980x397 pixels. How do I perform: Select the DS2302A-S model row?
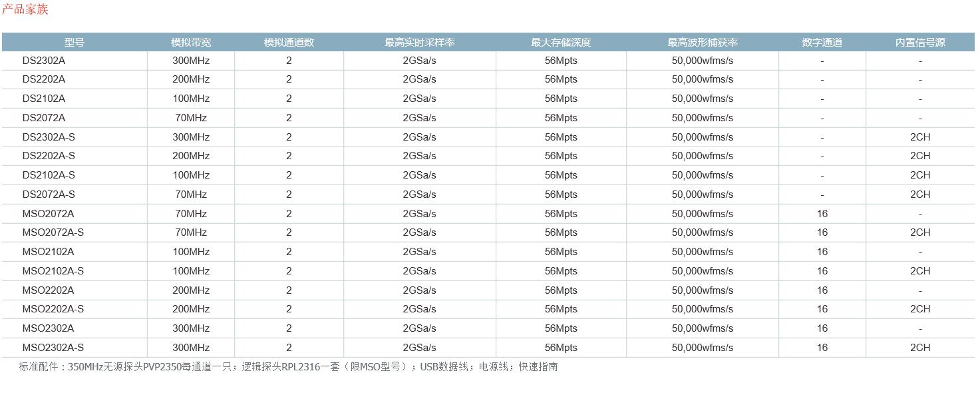click(49, 137)
